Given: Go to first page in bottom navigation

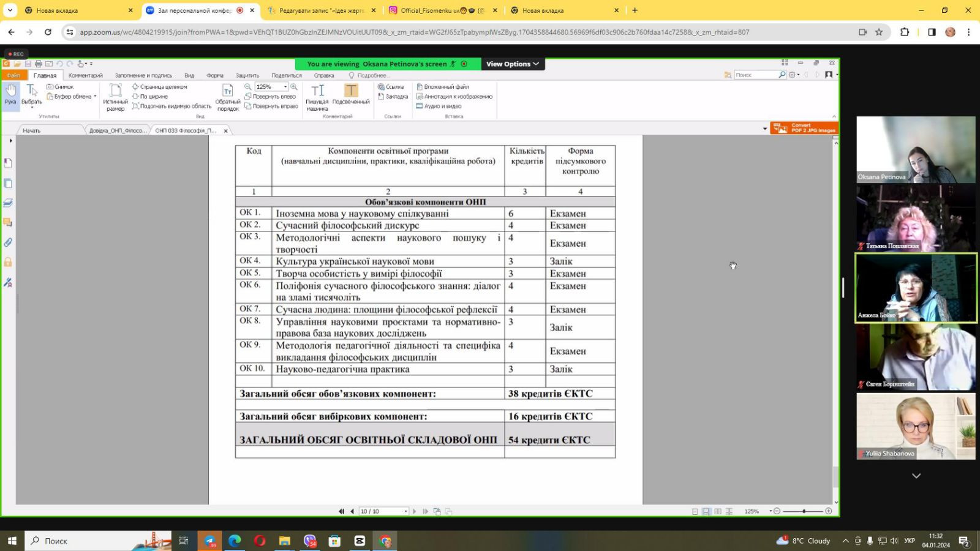Looking at the screenshot, I should (341, 511).
